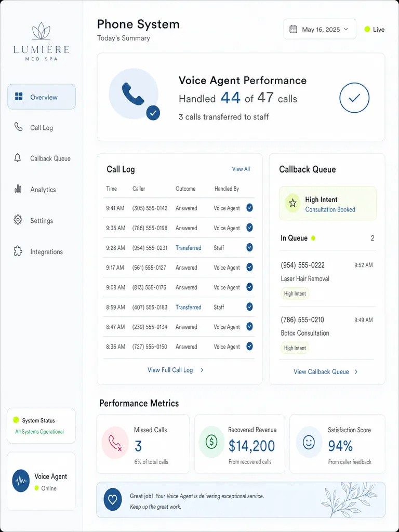Screen dimensions: 399x532
Task: Click chevron next to View Full Call Log
Action: click(x=202, y=370)
